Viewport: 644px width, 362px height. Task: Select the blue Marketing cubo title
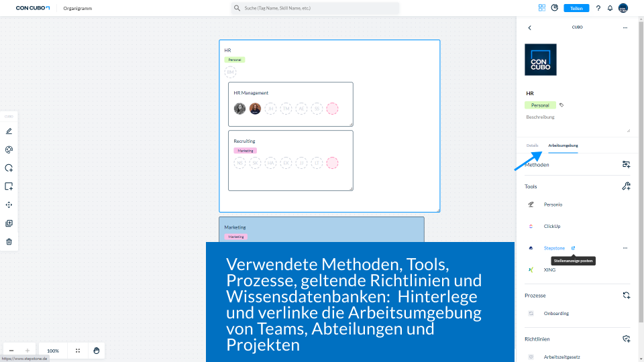(235, 227)
